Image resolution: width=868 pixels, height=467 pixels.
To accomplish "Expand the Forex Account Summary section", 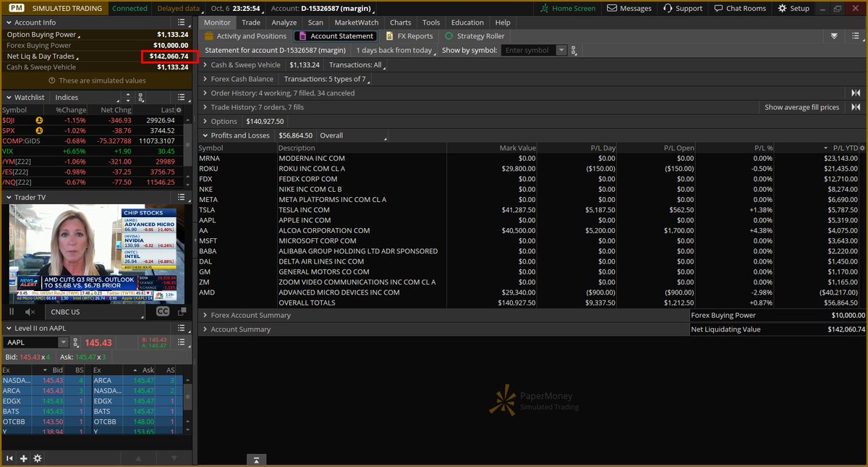I will pyautogui.click(x=205, y=315).
